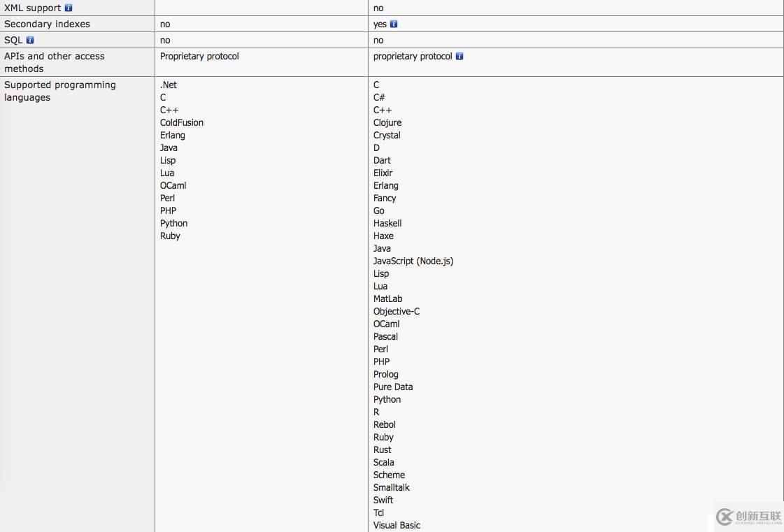Click the 'Secondary indexes' row label
The width and height of the screenshot is (784, 532).
(x=47, y=24)
